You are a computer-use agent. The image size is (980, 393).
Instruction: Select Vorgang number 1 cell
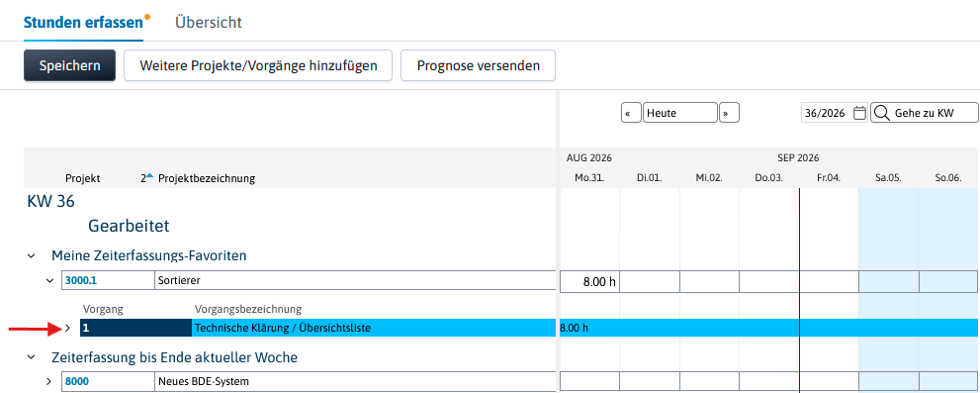135,328
